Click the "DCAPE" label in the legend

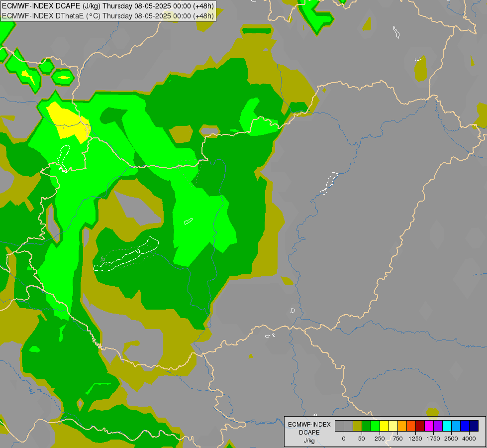click(x=309, y=433)
